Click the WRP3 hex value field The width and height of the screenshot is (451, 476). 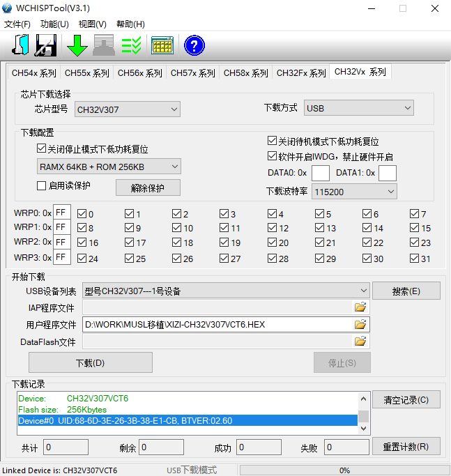click(x=62, y=257)
